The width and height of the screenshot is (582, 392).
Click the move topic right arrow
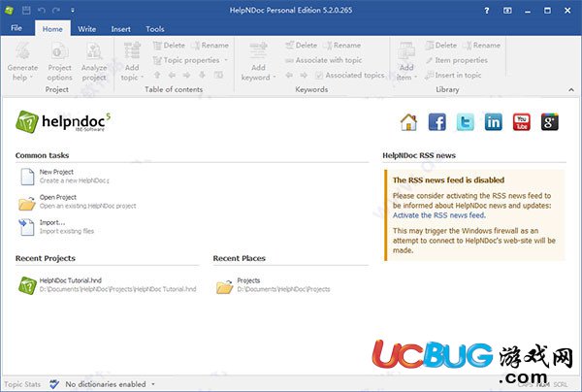coord(186,75)
